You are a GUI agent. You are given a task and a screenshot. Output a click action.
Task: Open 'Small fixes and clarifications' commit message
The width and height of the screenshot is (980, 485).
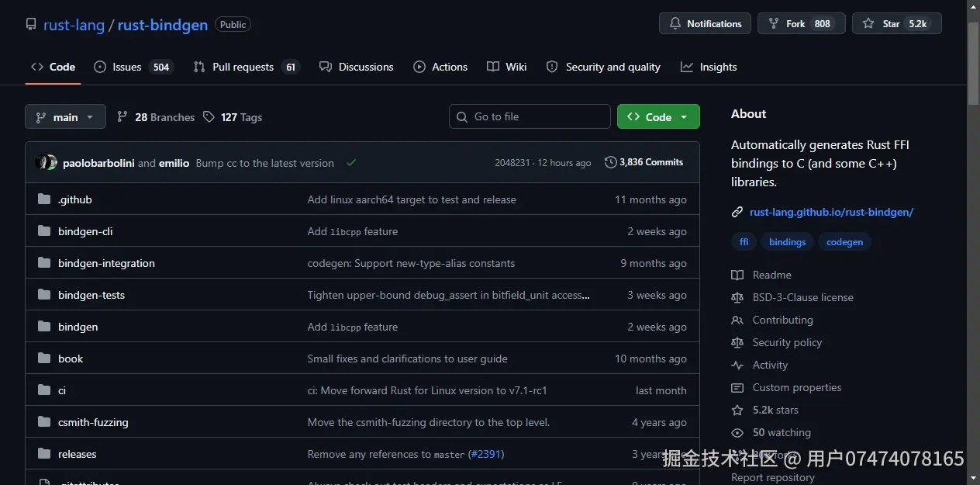pos(407,359)
